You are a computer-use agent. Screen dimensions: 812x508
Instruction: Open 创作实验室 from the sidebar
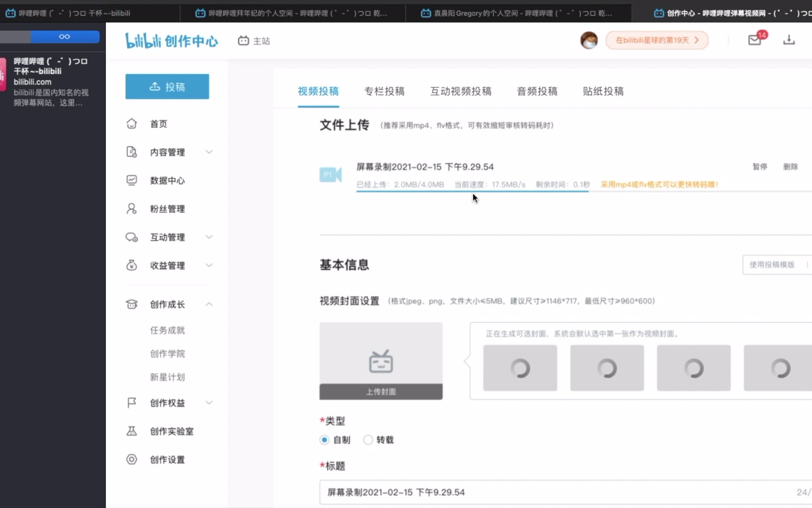click(x=172, y=431)
